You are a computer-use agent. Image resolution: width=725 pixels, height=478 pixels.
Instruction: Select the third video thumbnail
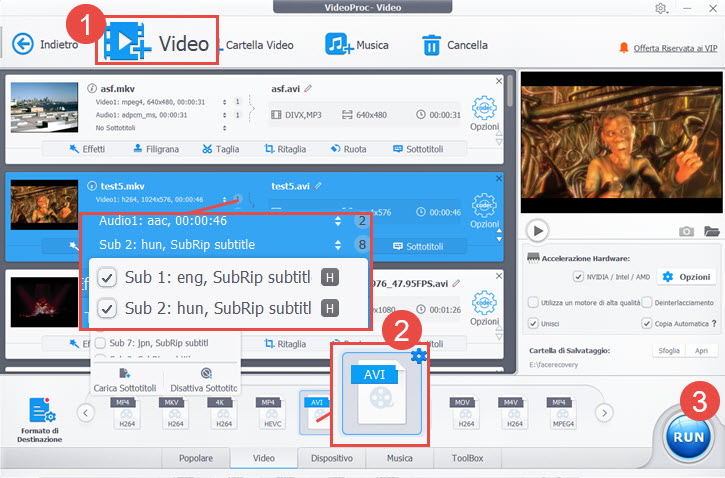click(44, 302)
